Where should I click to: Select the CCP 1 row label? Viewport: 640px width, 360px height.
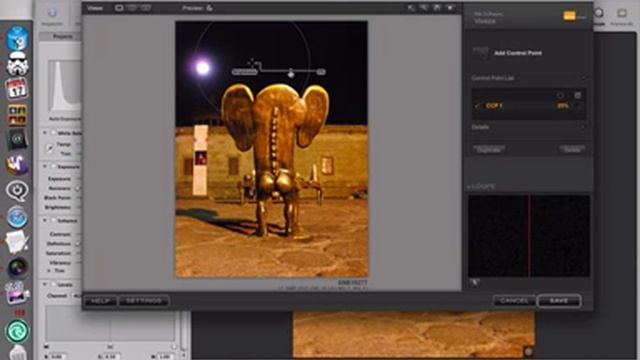494,106
